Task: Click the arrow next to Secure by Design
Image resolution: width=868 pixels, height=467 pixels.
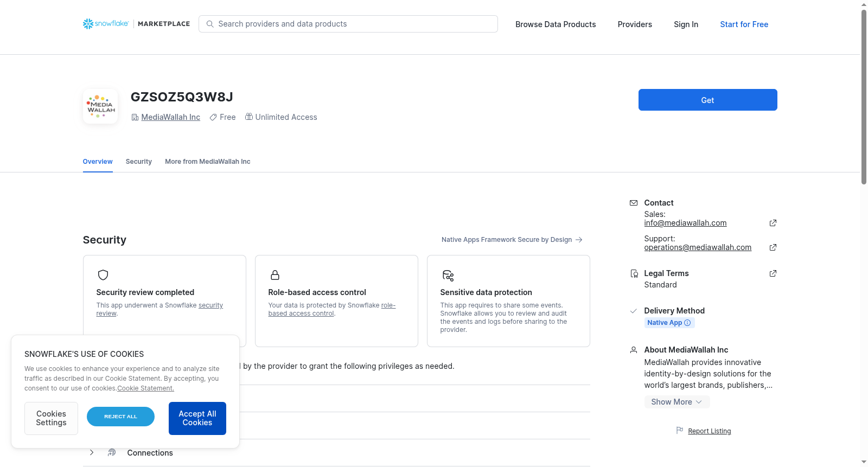Action: (579, 240)
